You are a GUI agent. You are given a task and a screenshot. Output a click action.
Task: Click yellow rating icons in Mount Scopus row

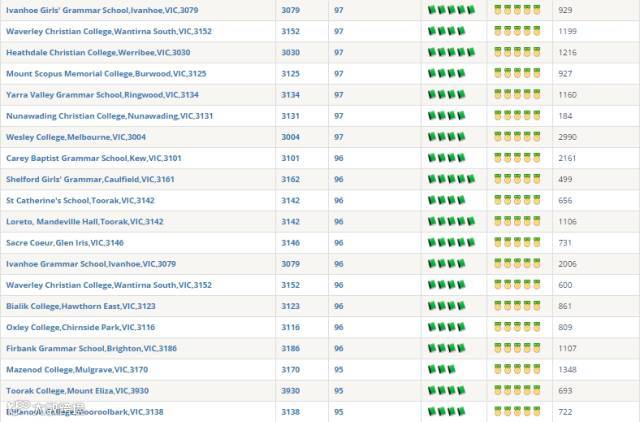click(x=517, y=73)
